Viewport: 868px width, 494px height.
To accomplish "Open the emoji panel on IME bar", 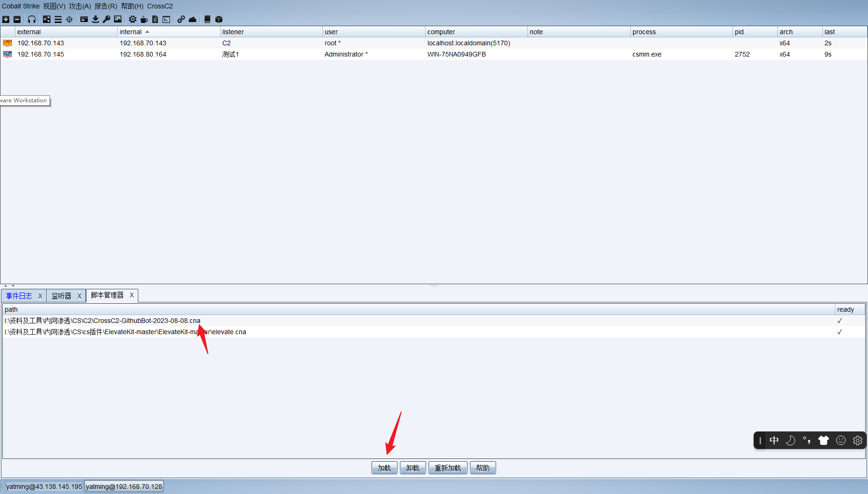I will (x=841, y=440).
